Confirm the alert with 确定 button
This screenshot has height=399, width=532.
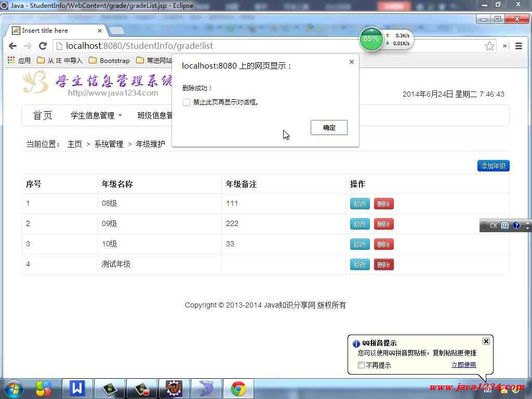tap(329, 128)
